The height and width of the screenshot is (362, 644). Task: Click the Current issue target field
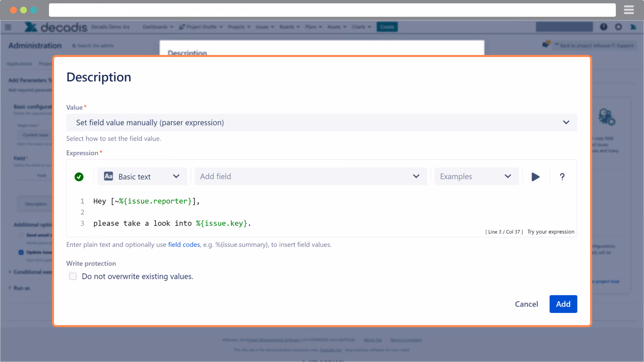[x=35, y=135]
